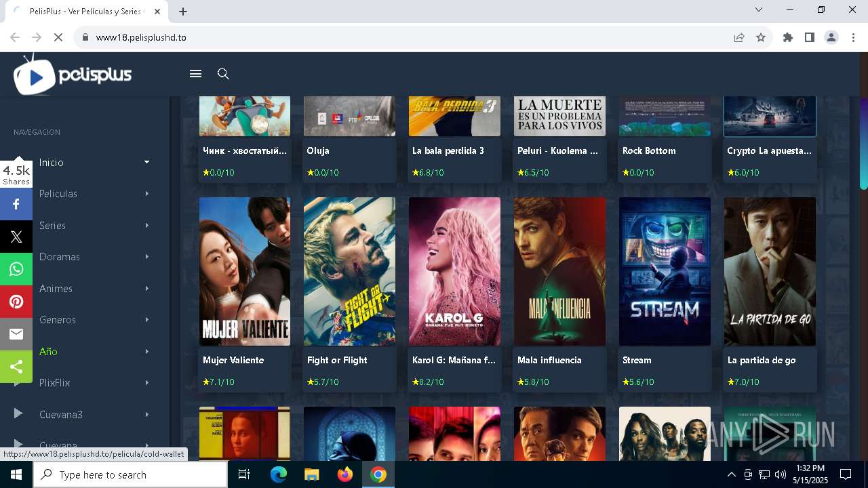Open Windows Start menu

click(x=16, y=474)
